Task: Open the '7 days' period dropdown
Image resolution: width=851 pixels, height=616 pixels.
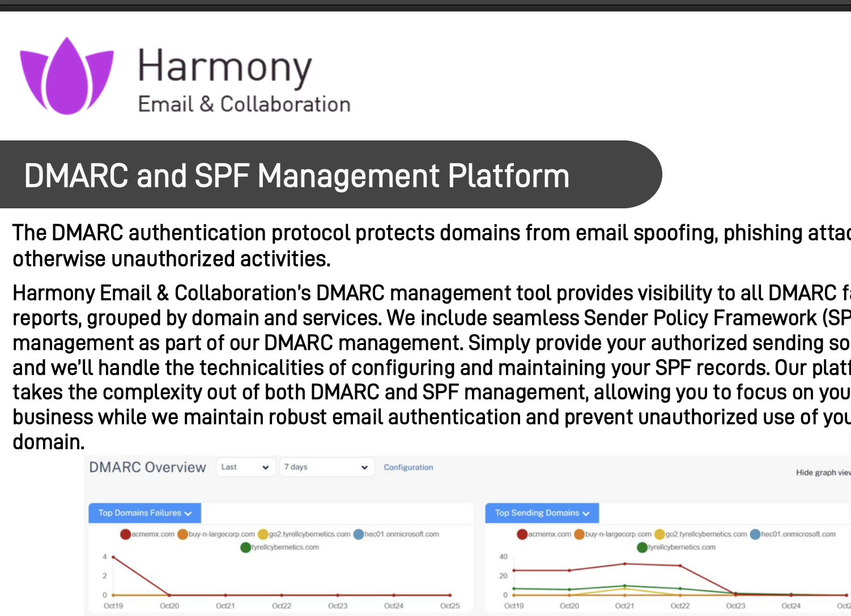Action: (x=327, y=467)
